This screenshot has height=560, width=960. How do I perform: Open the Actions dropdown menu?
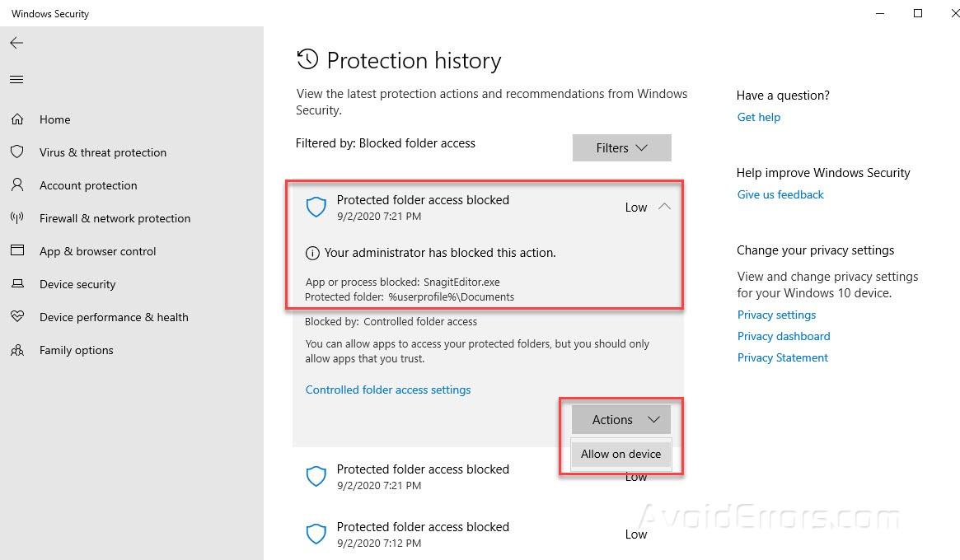(x=620, y=419)
